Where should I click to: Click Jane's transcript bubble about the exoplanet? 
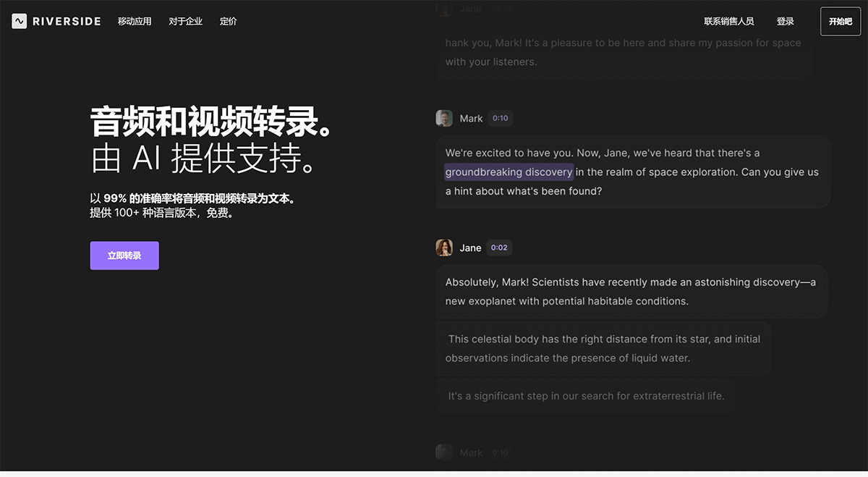click(631, 291)
